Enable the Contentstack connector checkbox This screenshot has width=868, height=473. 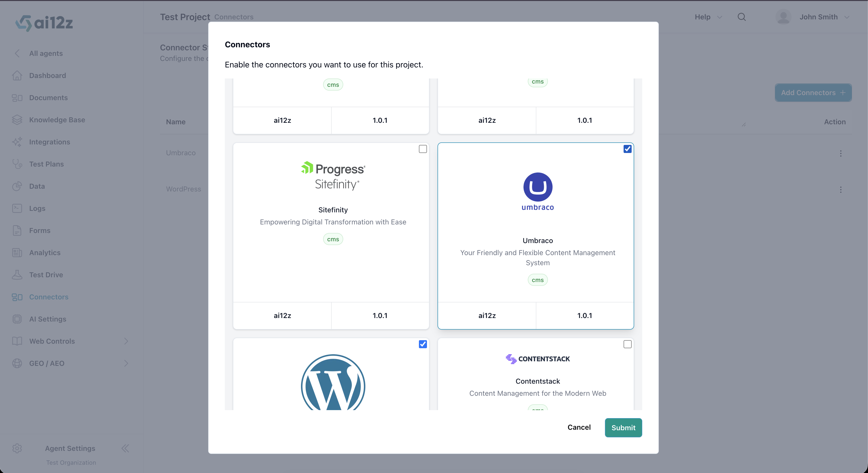click(627, 344)
